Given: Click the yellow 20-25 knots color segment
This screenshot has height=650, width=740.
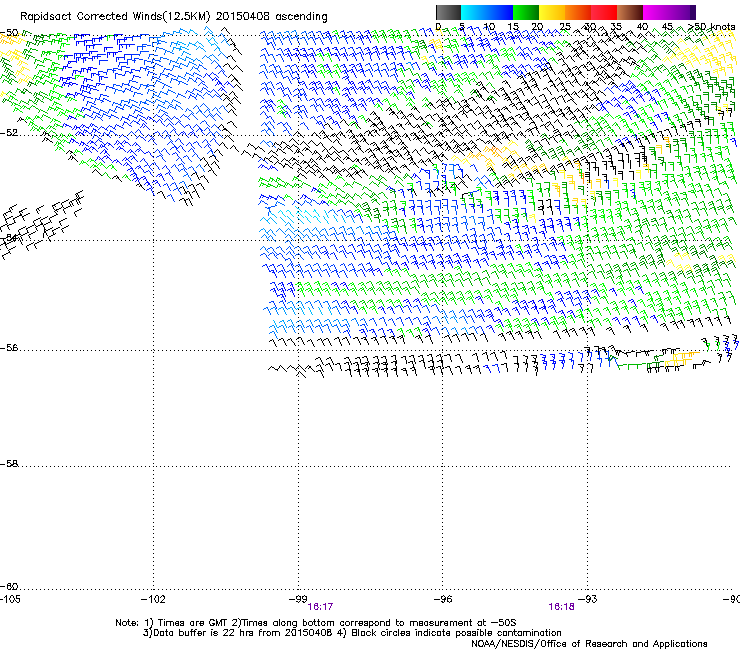Looking at the screenshot, I should pyautogui.click(x=552, y=12).
